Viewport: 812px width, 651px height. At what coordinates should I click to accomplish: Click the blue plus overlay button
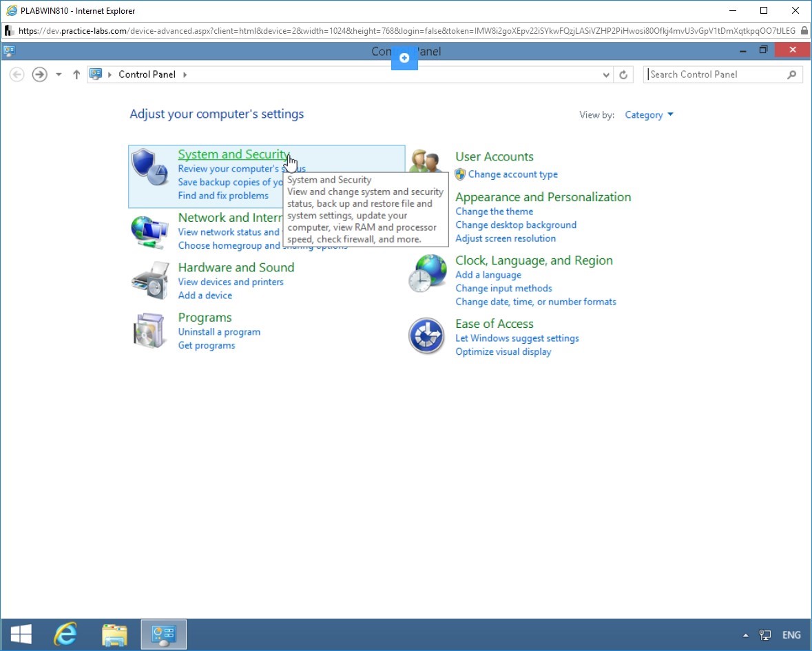[x=404, y=57]
